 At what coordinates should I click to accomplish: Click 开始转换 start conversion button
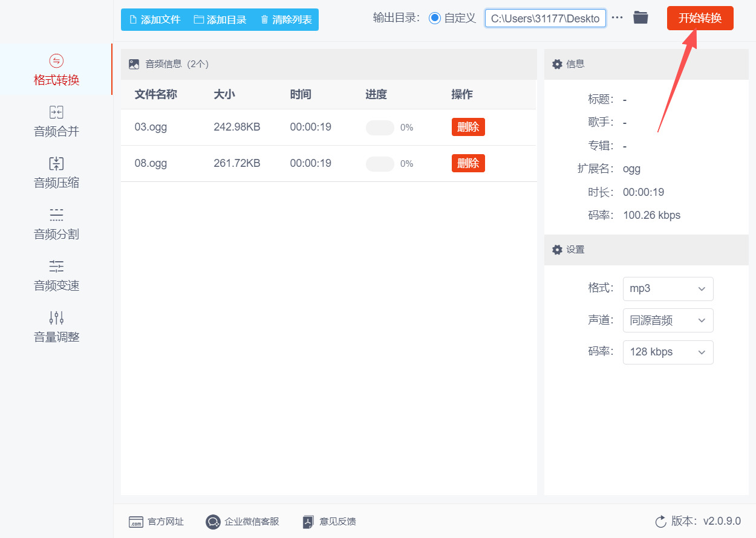point(700,18)
